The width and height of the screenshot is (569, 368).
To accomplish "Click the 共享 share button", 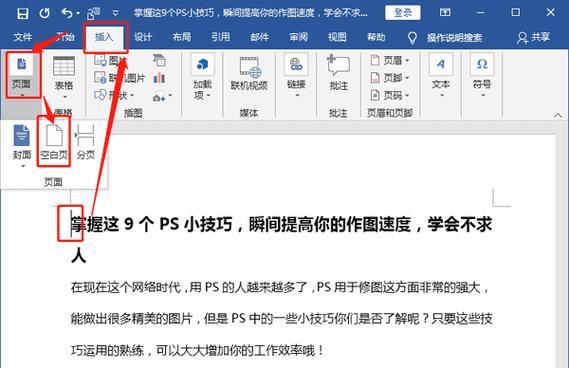I will coord(533,37).
